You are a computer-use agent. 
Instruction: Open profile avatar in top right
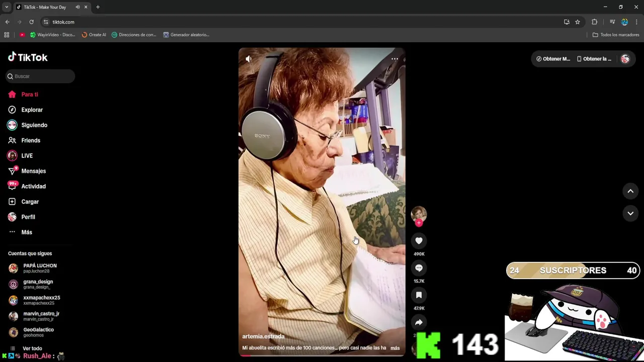coord(625,59)
